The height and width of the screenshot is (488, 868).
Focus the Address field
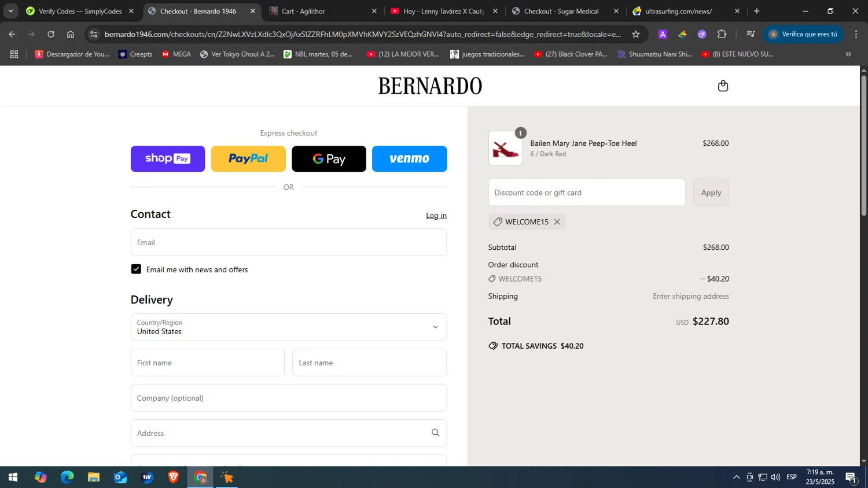tap(289, 433)
